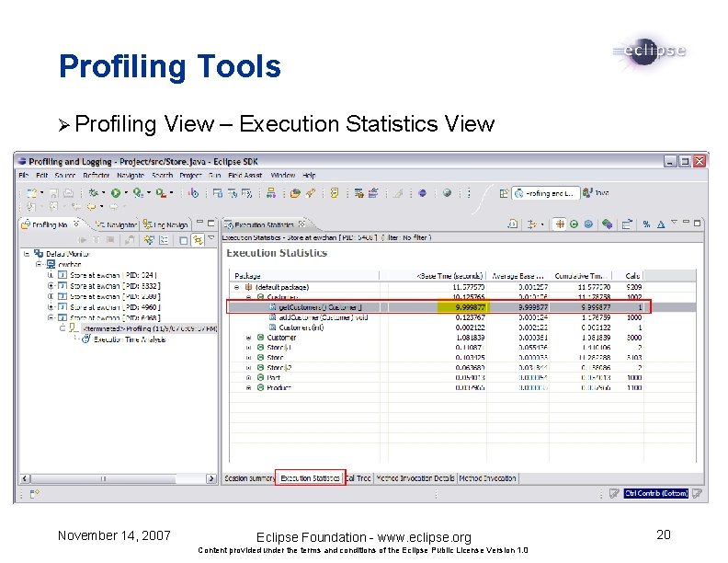Open the Window menu
728x563 pixels.
[283, 175]
